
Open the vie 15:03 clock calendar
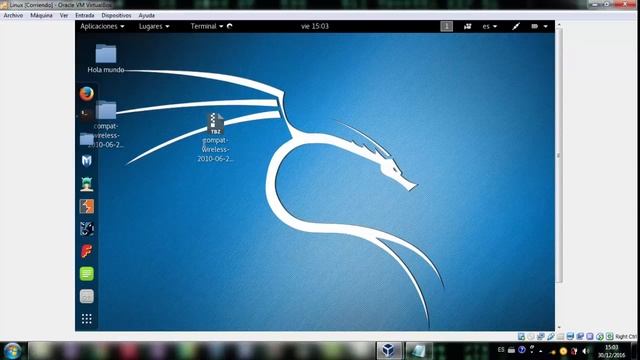tap(315, 26)
